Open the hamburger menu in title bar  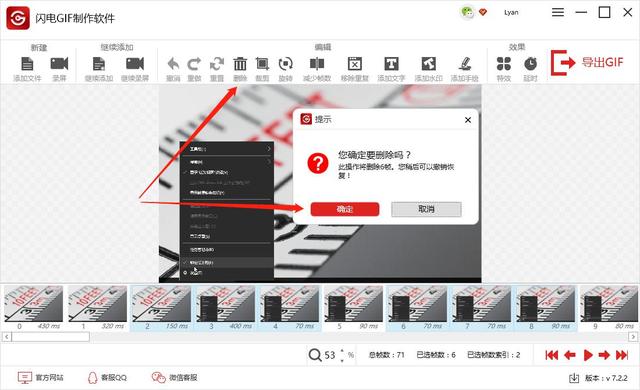point(558,12)
